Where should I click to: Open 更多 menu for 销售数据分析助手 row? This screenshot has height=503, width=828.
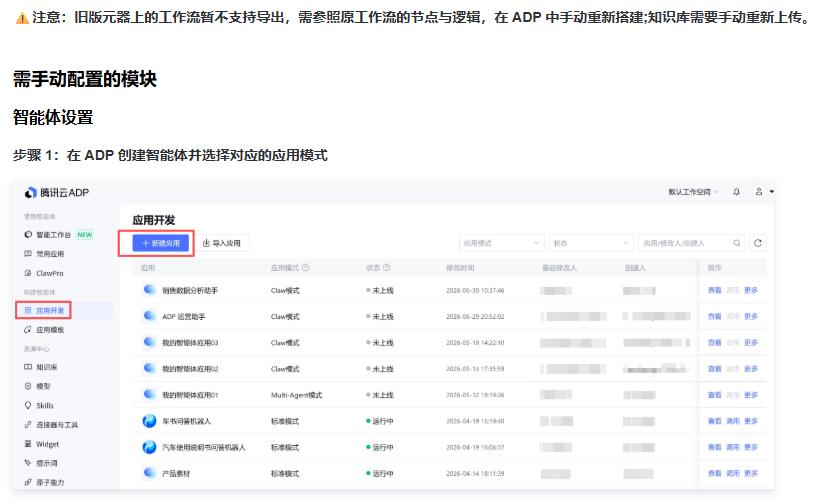click(x=751, y=290)
